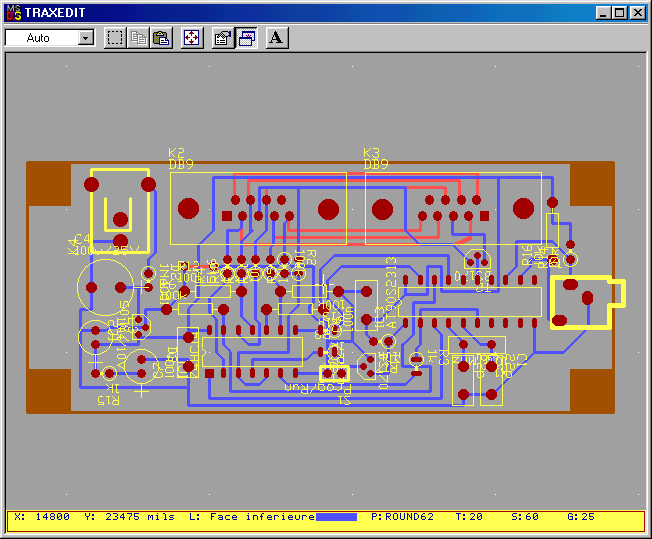Click the TRAXEDIT title bar app icon
The image size is (652, 539).
click(x=13, y=12)
